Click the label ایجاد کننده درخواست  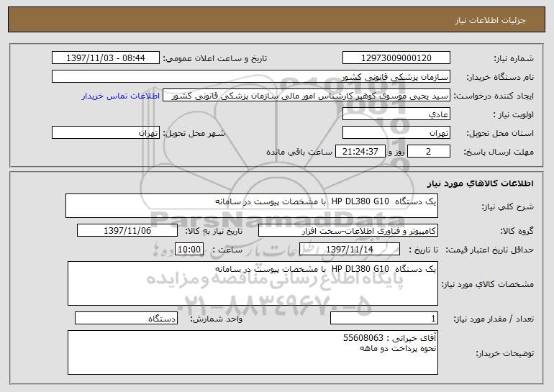494,96
